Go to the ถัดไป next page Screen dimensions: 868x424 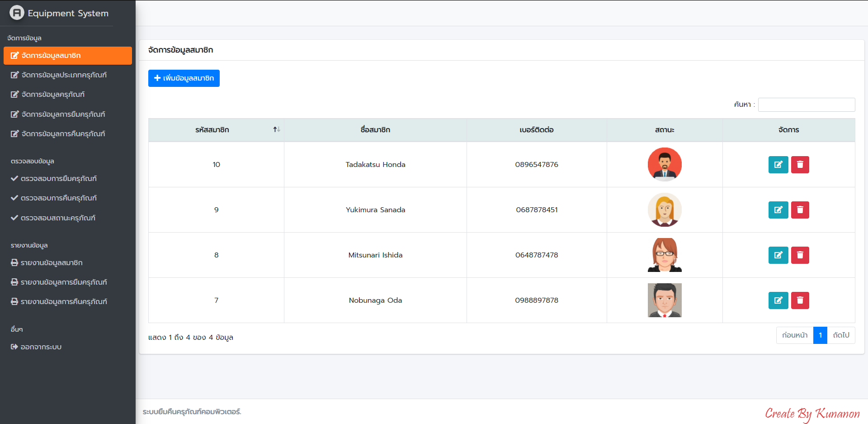pos(841,335)
